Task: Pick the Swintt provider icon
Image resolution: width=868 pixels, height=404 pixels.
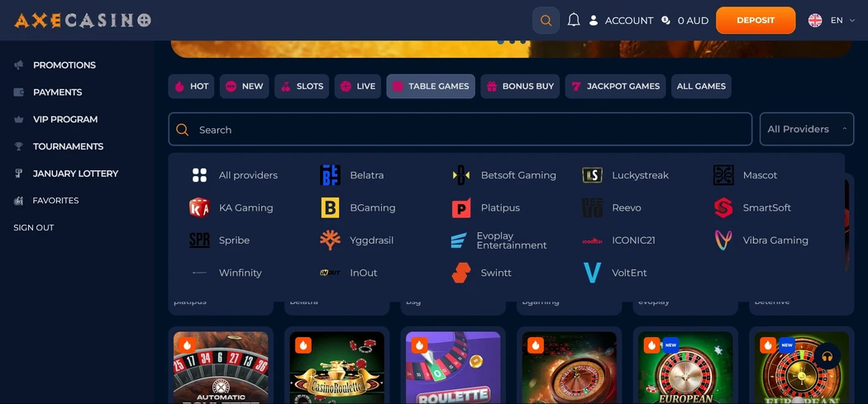Action: coord(461,273)
